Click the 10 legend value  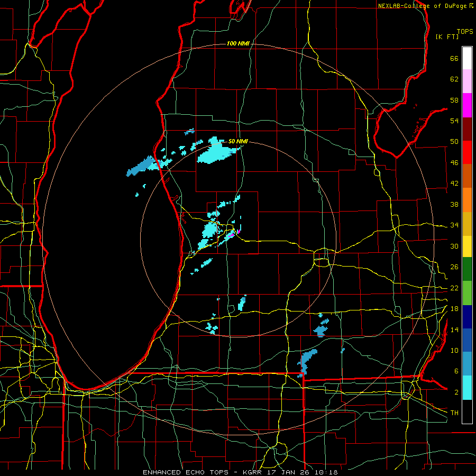click(x=454, y=351)
